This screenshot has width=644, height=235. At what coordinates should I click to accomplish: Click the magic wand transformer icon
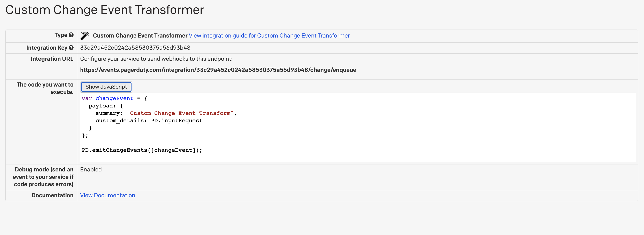(x=85, y=36)
